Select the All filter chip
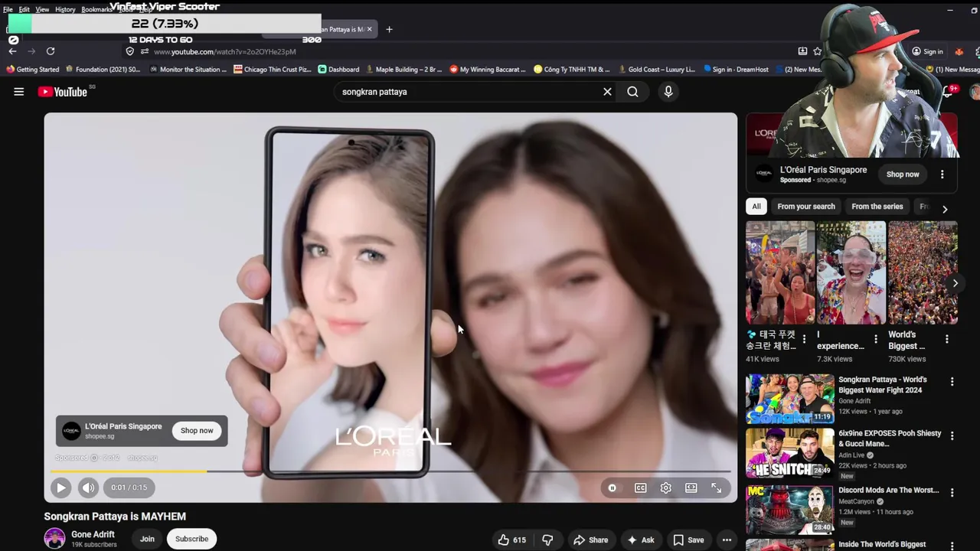 (756, 207)
